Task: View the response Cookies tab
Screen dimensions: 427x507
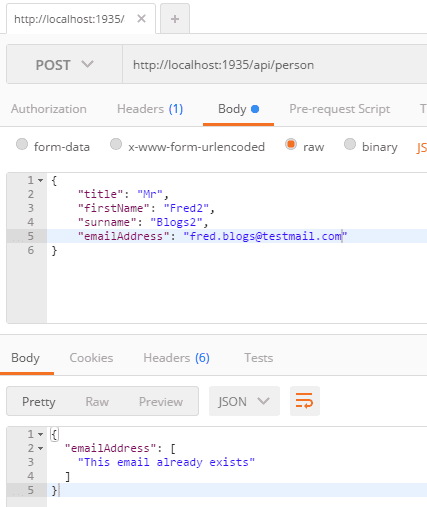Action: tap(91, 358)
